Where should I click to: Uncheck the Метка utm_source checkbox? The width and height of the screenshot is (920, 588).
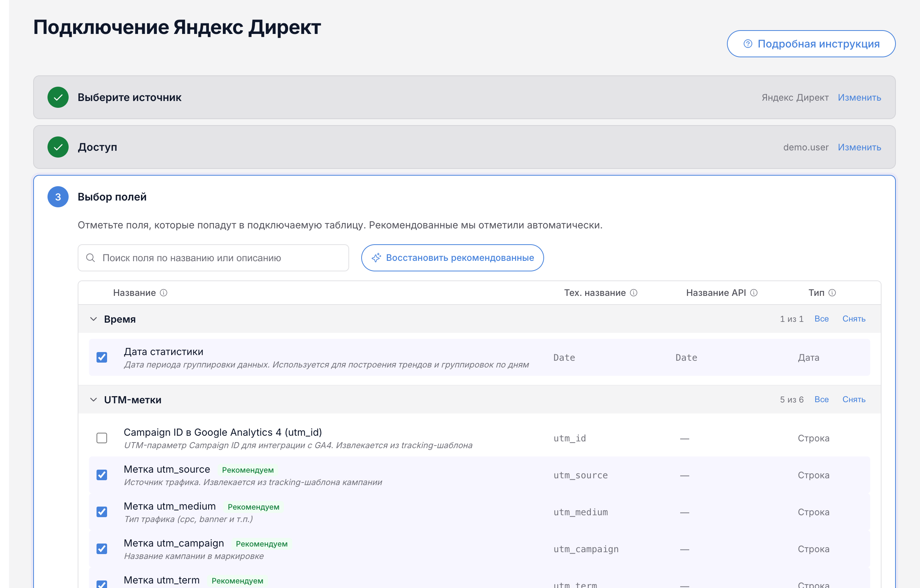(102, 475)
